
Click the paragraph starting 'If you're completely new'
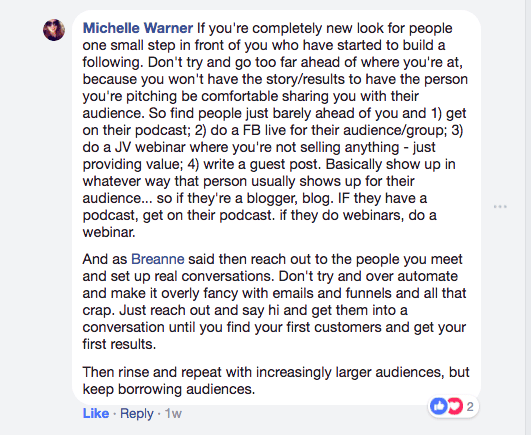(x=276, y=130)
